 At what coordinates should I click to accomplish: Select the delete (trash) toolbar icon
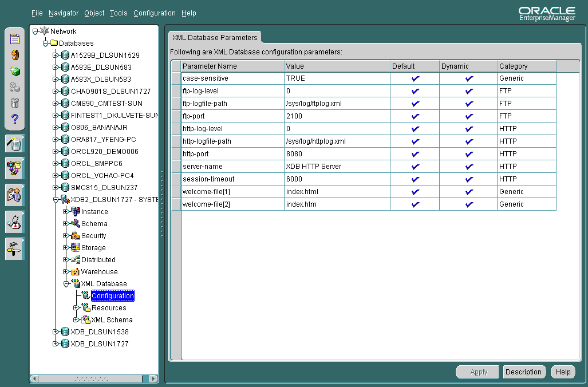point(14,103)
